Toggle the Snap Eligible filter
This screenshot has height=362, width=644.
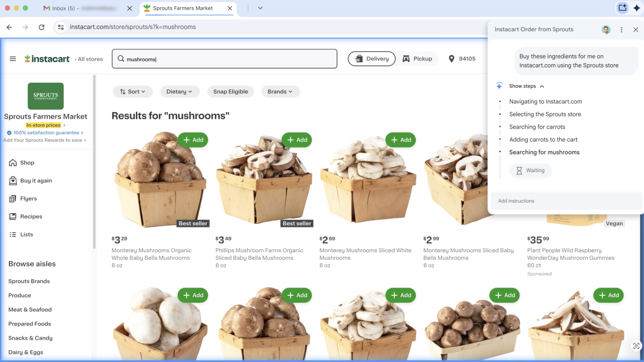tap(230, 92)
